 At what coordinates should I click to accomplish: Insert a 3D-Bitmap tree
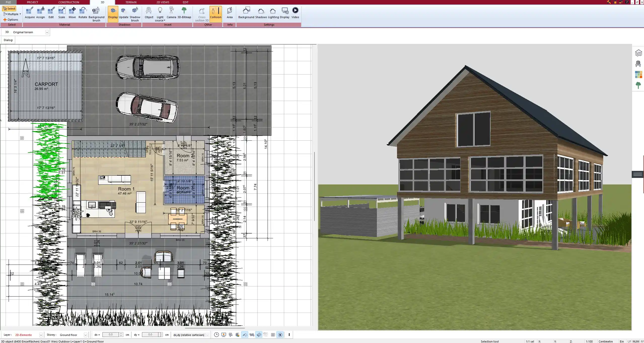tap(184, 13)
